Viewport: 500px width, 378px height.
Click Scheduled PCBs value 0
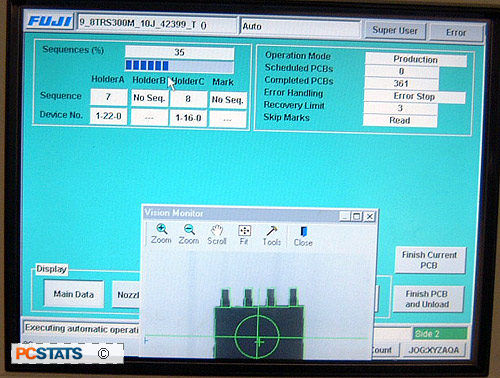(402, 71)
